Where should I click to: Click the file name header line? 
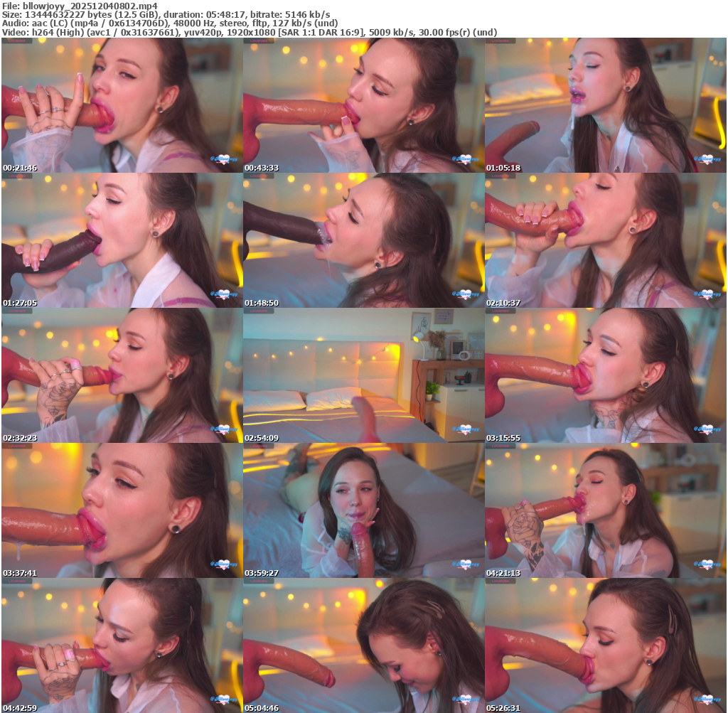[80, 6]
